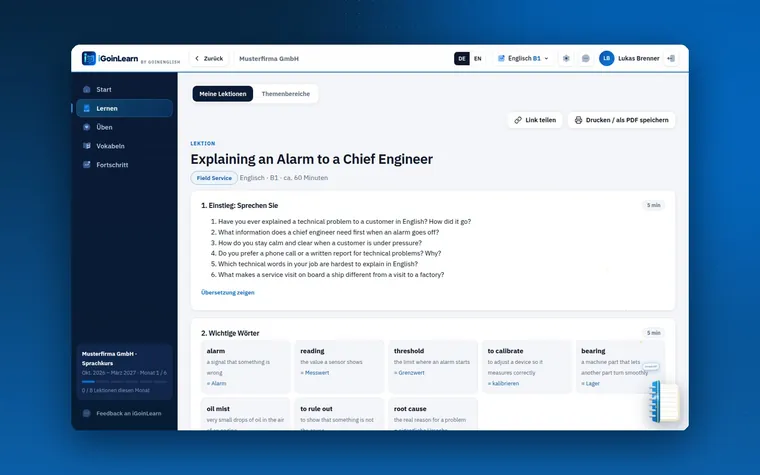This screenshot has height=475, width=760.
Task: Click the link chain icon on Link teilen
Action: [518, 120]
